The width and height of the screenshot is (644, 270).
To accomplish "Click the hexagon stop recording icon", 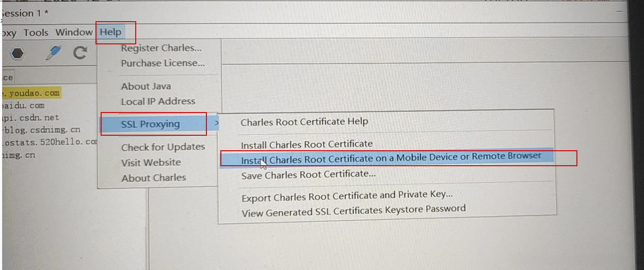I will tap(18, 53).
